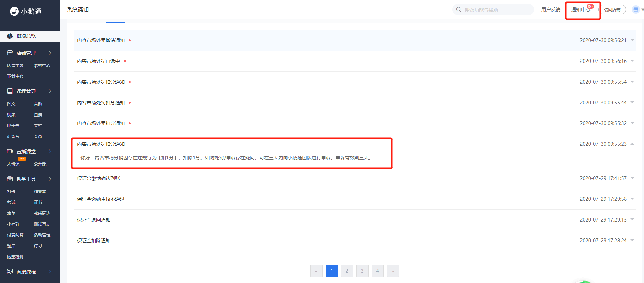Go to the previous page with «
Screen dimensions: 644x283
click(x=317, y=271)
